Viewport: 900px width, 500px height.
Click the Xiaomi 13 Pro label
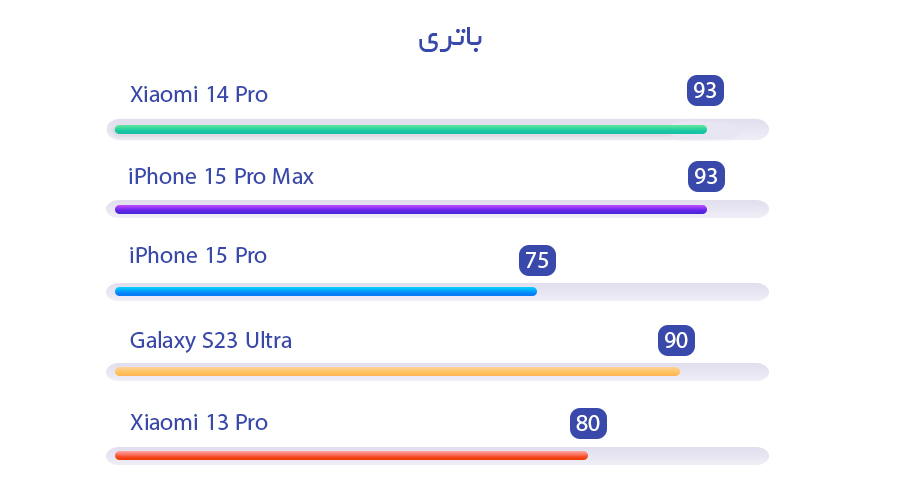pos(199,423)
